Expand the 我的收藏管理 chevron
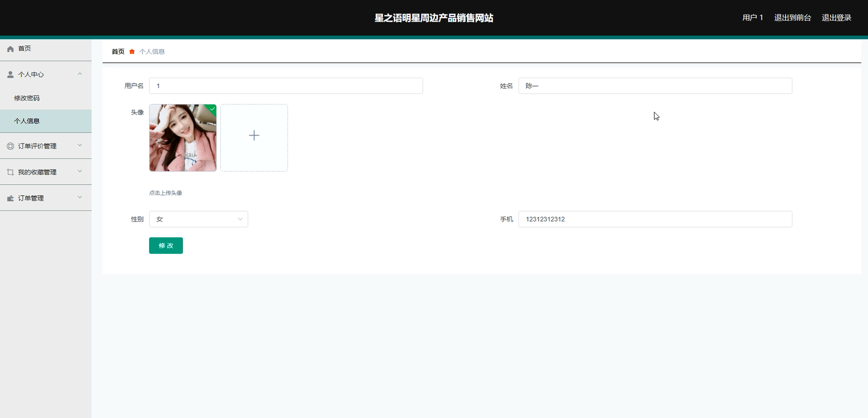This screenshot has width=868, height=418. tap(80, 171)
